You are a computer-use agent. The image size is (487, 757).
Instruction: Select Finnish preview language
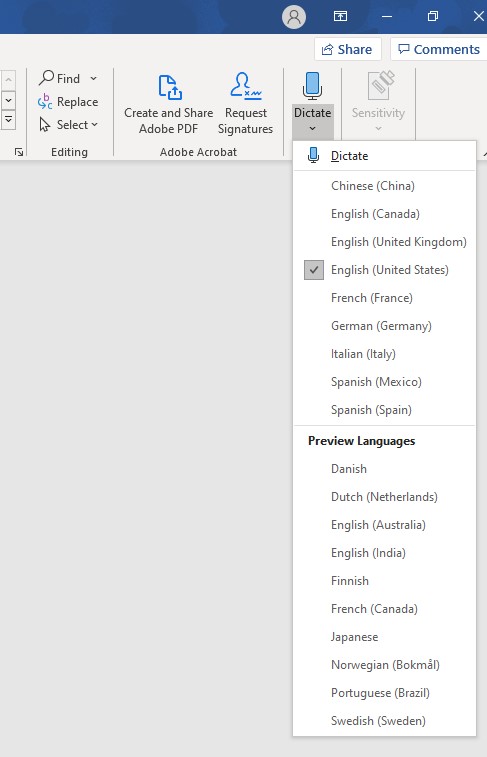pyautogui.click(x=384, y=581)
